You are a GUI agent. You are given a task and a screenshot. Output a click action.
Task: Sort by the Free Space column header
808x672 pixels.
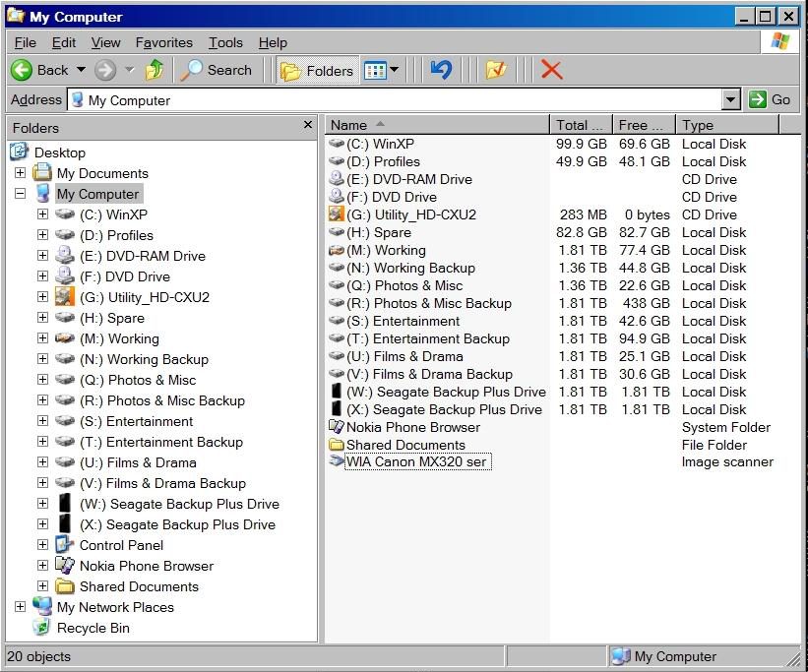[644, 125]
